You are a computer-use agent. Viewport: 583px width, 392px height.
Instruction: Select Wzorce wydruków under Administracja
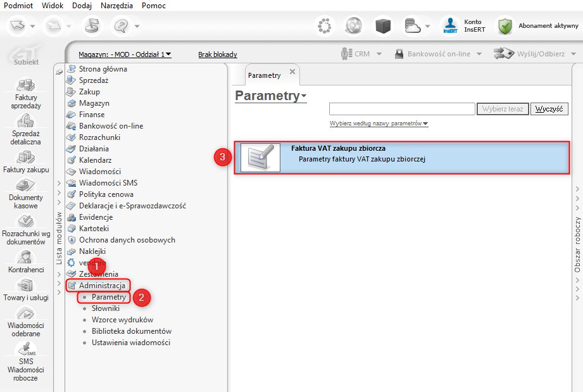tap(122, 320)
